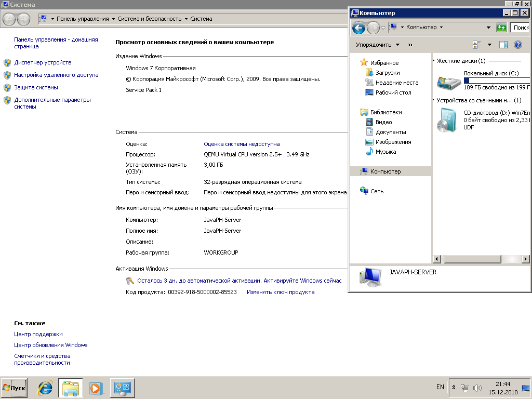Screen dimensions: 532x399
Task: Open the CD drive (D:) icon
Action: click(447, 119)
